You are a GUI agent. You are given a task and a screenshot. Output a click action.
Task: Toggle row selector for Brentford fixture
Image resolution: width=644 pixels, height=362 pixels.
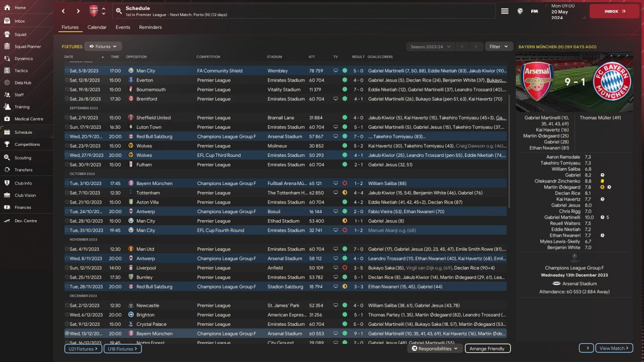point(67,99)
